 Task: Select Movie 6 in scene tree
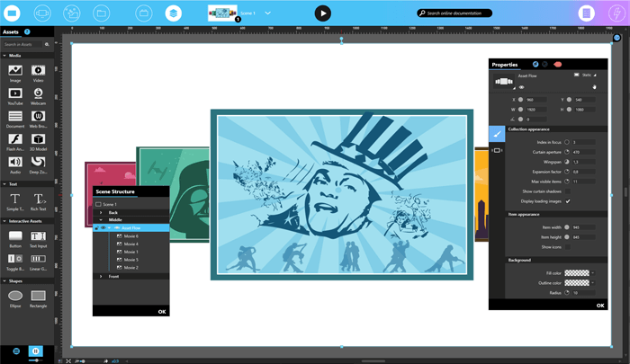(131, 236)
